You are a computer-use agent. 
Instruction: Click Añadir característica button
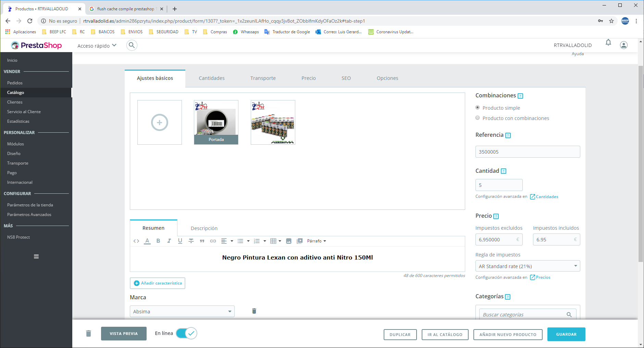(x=158, y=283)
